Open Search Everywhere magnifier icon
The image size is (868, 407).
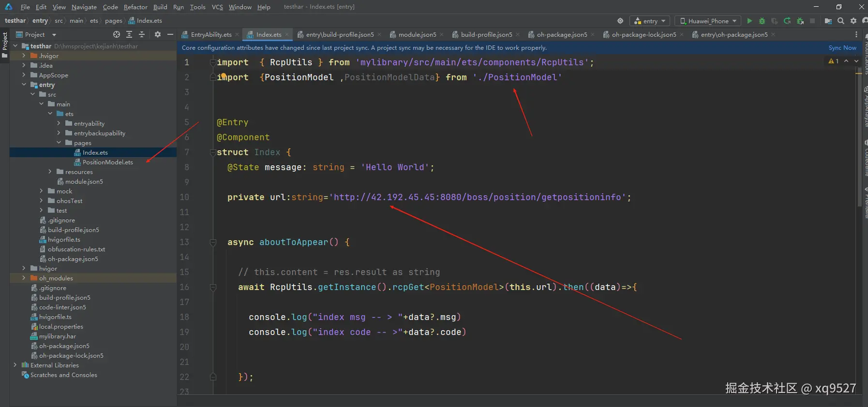pyautogui.click(x=841, y=21)
